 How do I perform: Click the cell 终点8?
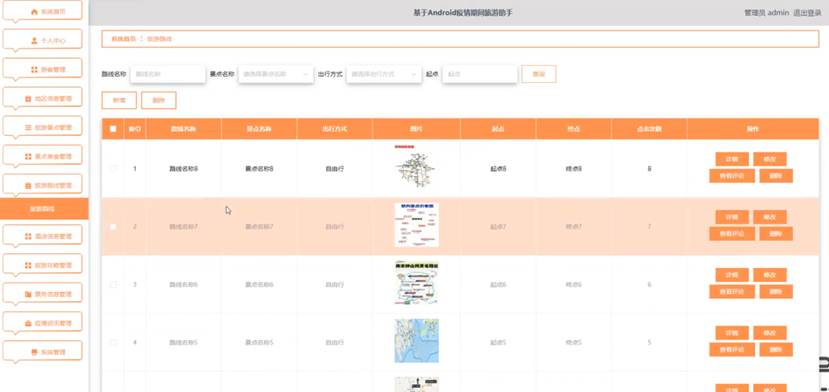574,169
